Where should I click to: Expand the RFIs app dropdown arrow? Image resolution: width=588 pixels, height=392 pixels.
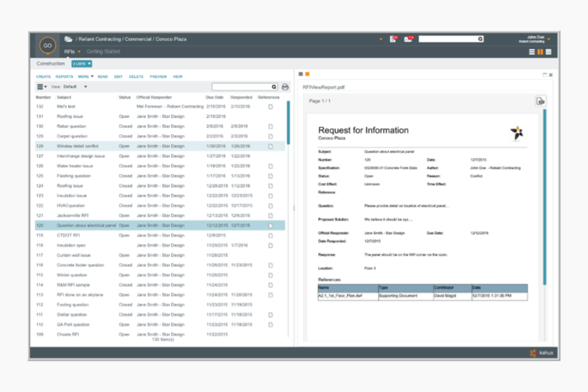click(x=79, y=52)
